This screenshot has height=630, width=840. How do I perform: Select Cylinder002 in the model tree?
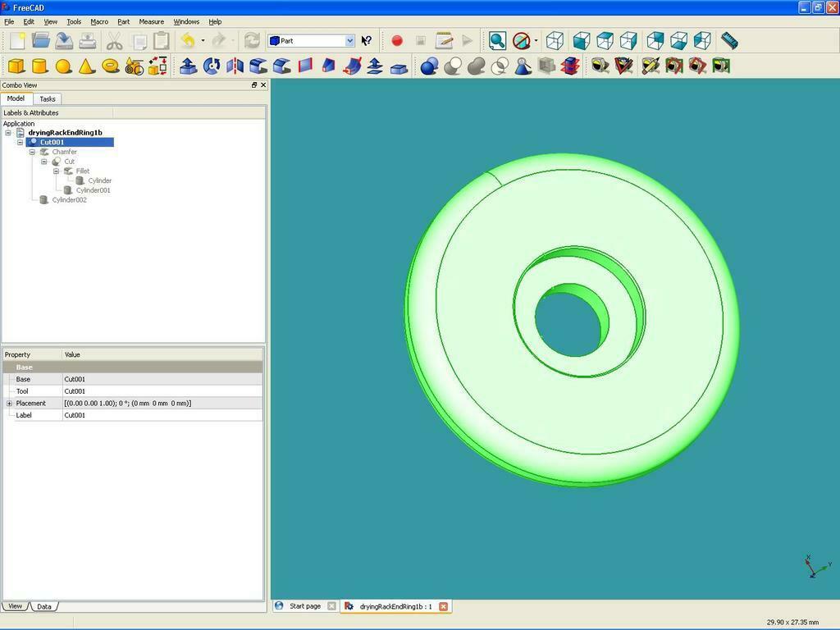(x=69, y=200)
